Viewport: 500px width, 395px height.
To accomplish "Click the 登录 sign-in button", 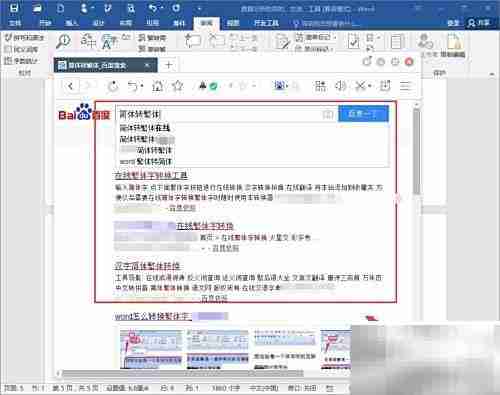I will (x=453, y=23).
